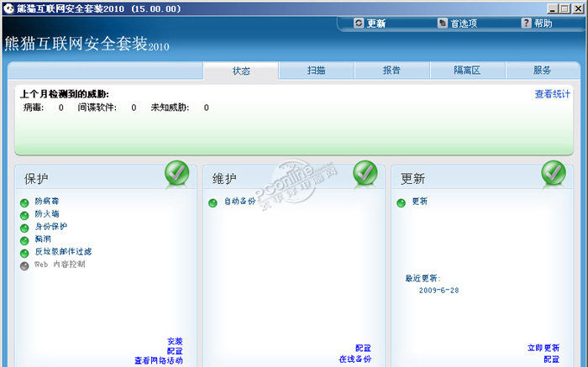The width and height of the screenshot is (588, 367).
Task: Open the 防病毒 protection link
Action: 47,202
